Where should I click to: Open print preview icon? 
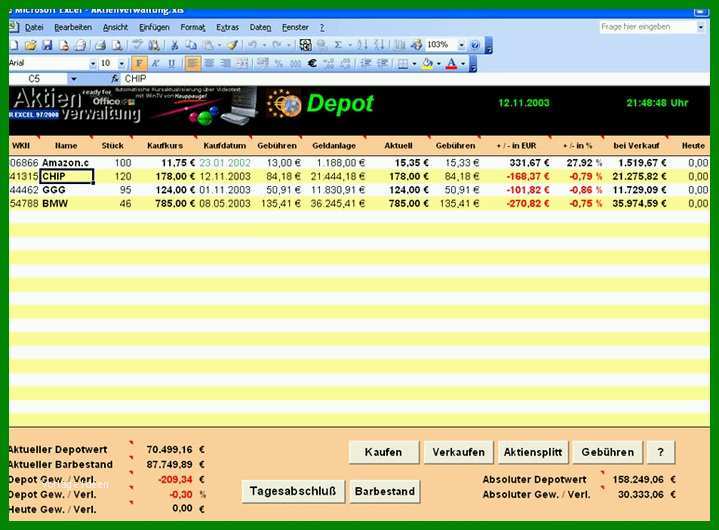[x=117, y=45]
